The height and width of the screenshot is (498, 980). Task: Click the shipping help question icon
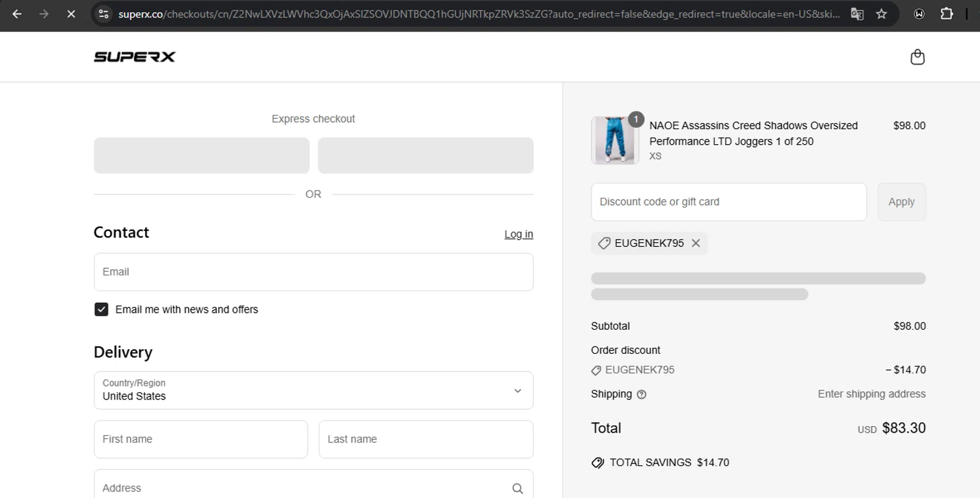[642, 394]
